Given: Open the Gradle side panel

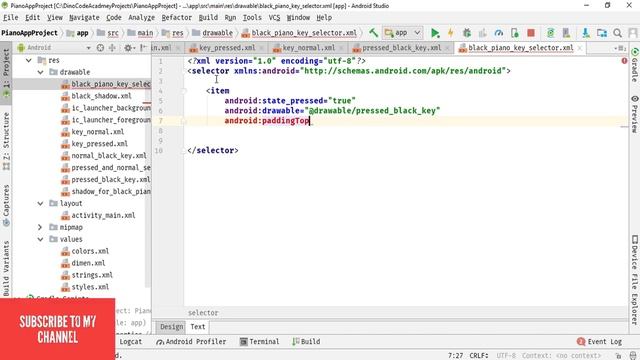Looking at the screenshot, I should (635, 65).
